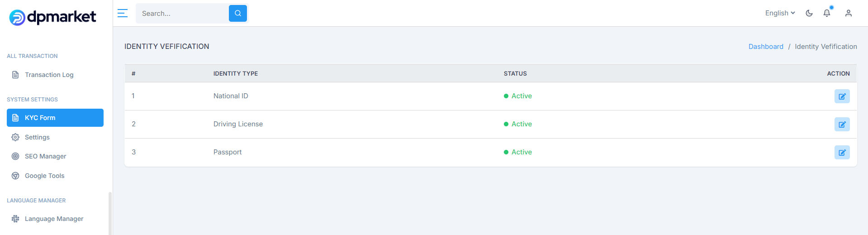Open the user profile icon menu
The height and width of the screenshot is (235, 868).
[849, 13]
